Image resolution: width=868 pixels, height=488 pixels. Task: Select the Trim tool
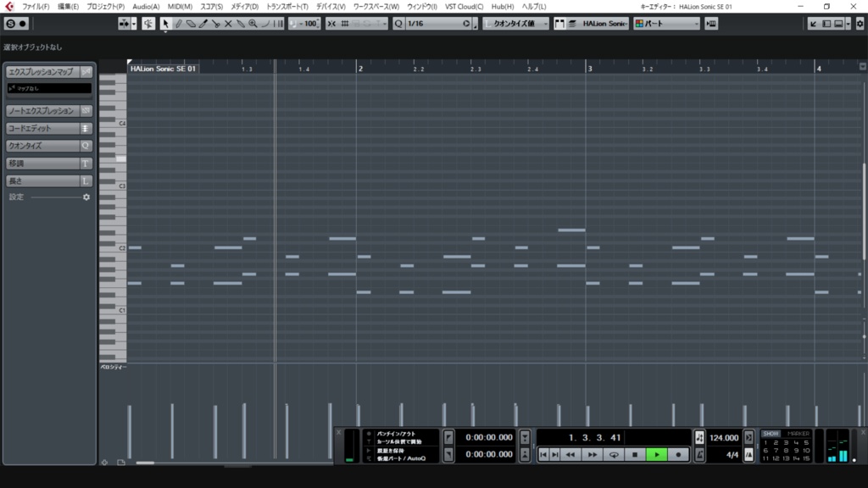(203, 24)
